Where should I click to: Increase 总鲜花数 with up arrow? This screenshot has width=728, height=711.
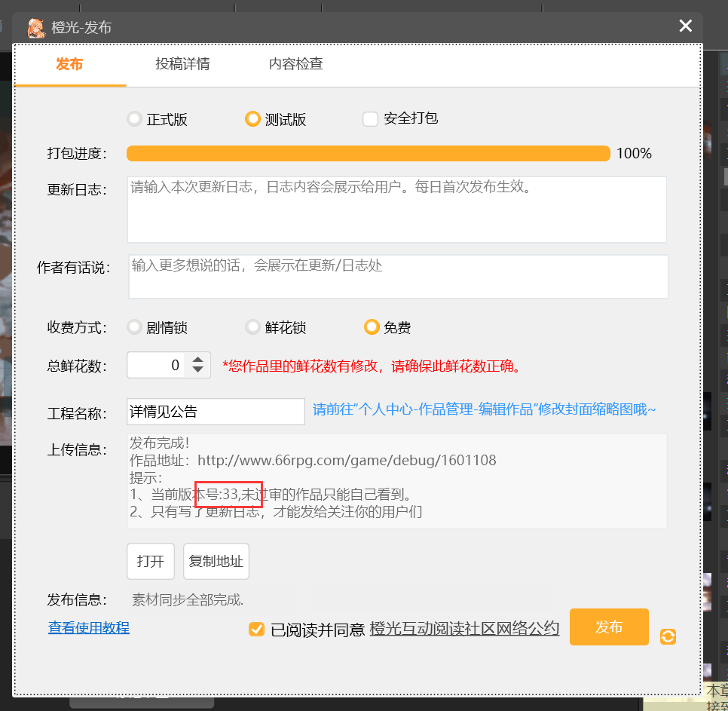pyautogui.click(x=197, y=360)
